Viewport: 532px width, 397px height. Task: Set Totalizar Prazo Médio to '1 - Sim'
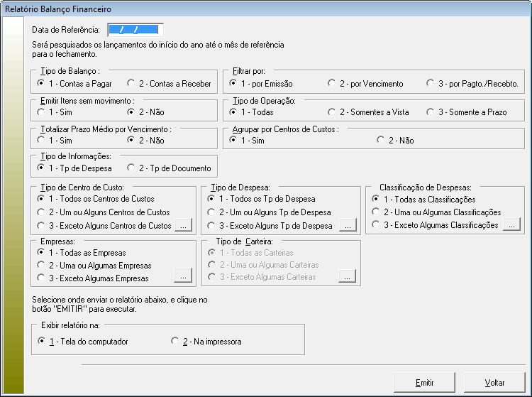pyautogui.click(x=42, y=141)
